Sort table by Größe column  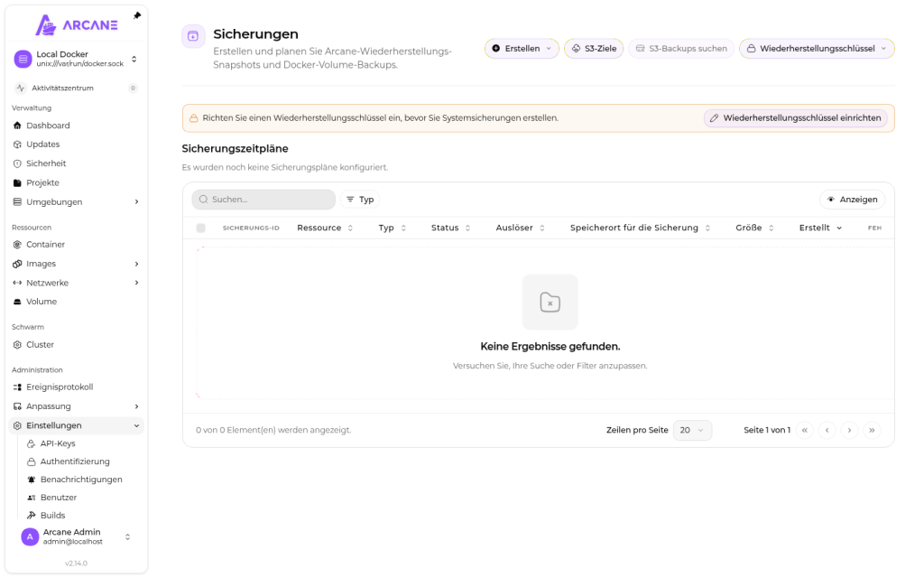(755, 228)
